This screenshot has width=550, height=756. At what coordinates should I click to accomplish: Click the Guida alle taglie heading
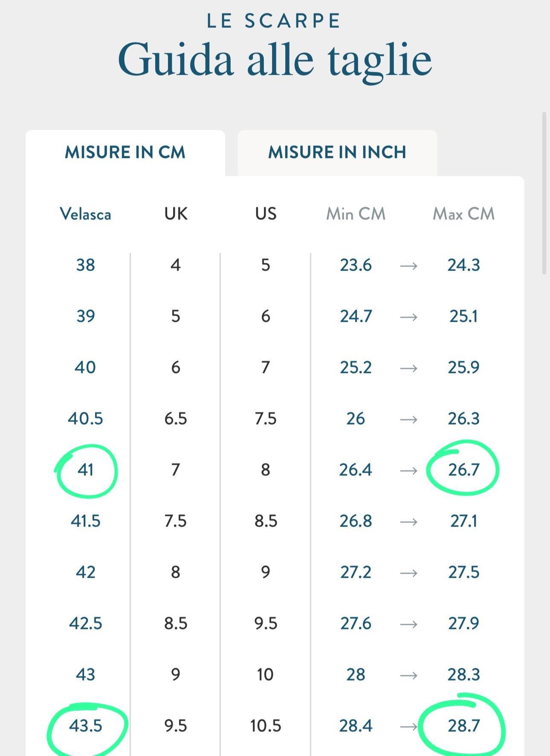tap(275, 60)
